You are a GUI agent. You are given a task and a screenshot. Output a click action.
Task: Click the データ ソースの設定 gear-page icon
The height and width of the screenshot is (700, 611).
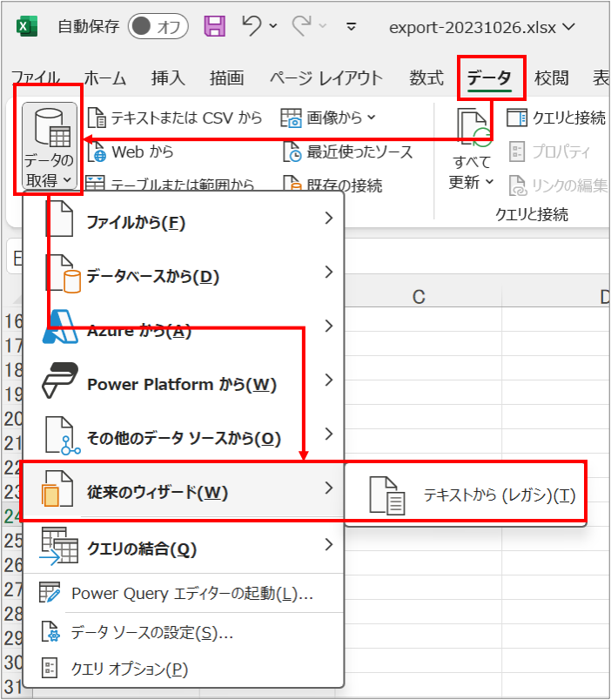[50, 632]
